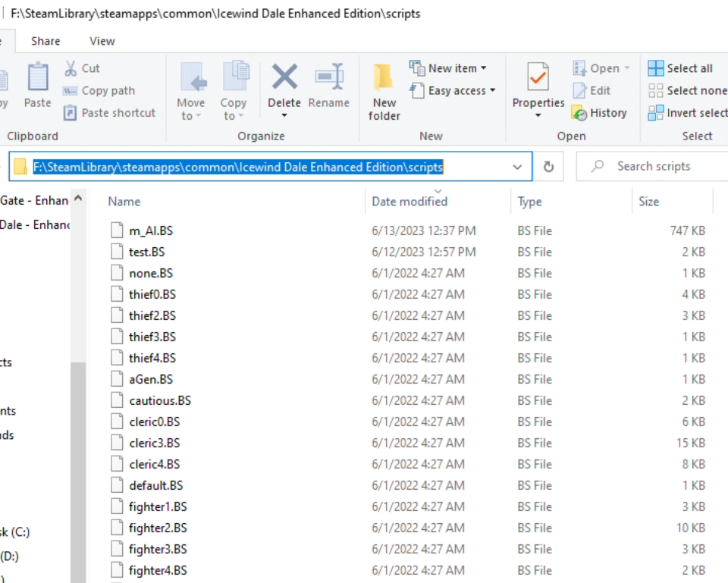Viewport: 728px width, 583px height.
Task: Select the cleric0.BS file
Action: coord(155,422)
